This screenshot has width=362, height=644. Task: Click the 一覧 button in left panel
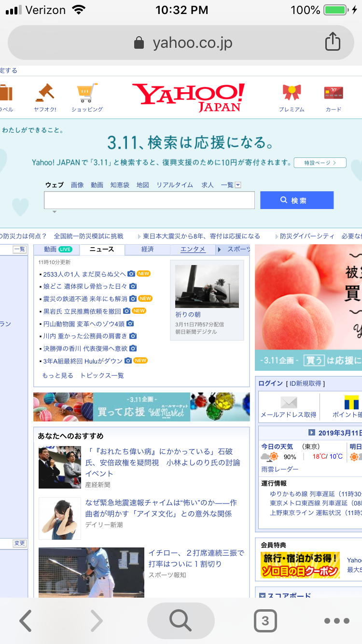click(19, 250)
